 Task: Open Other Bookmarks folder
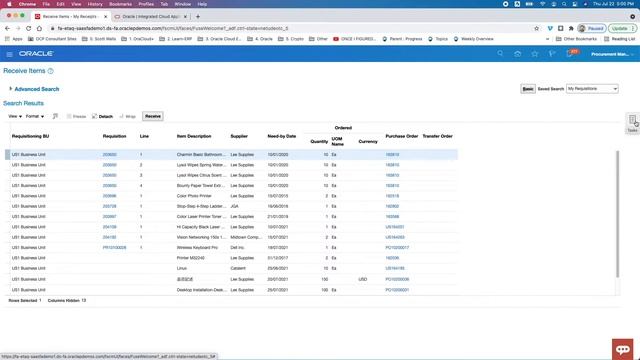pyautogui.click(x=576, y=39)
